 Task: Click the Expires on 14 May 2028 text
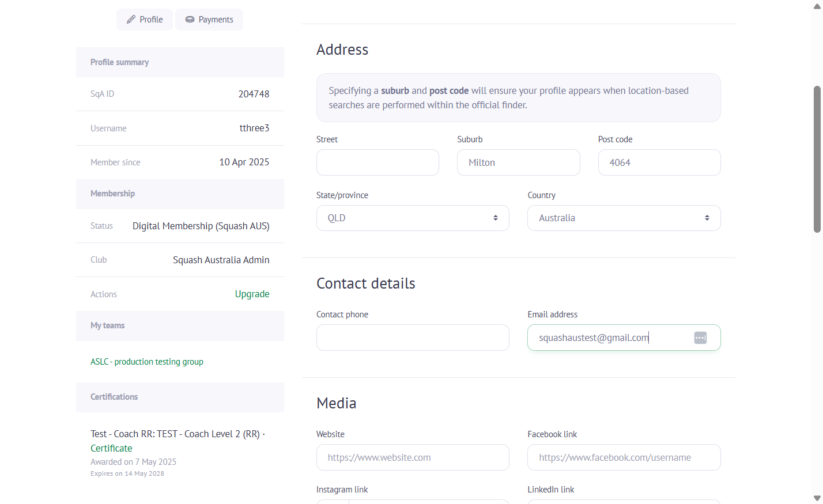(127, 473)
